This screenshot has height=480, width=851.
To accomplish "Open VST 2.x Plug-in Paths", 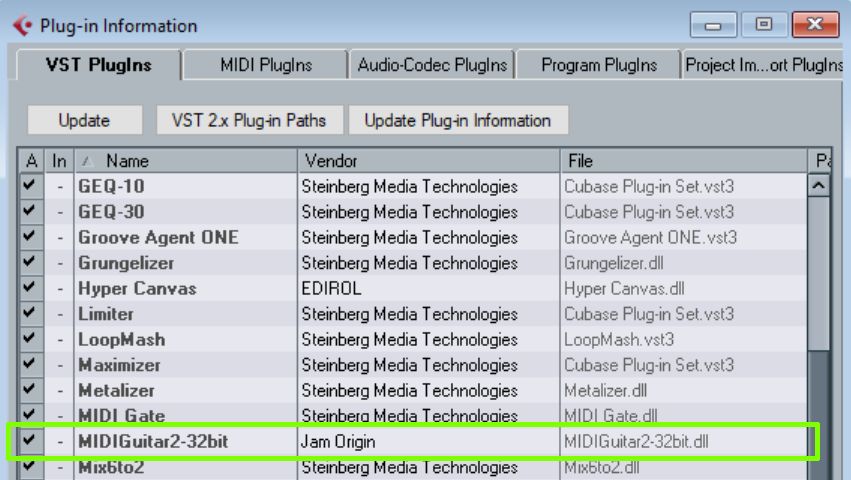I will pos(249,120).
